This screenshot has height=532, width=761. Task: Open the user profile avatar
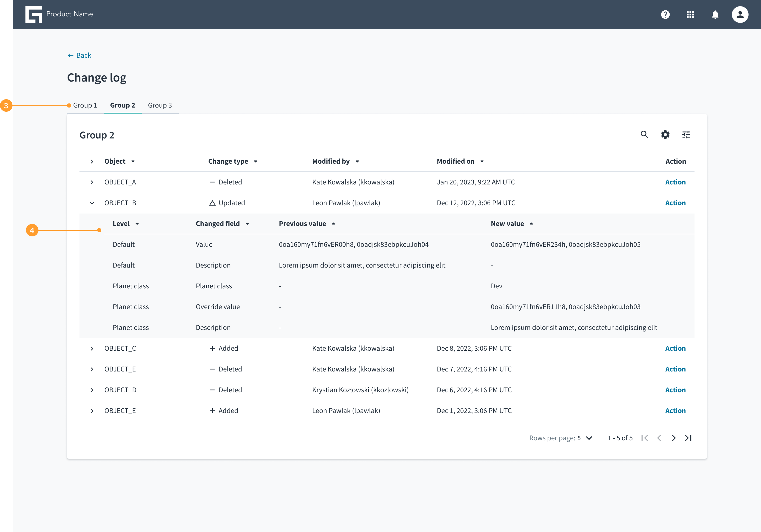[x=740, y=15]
